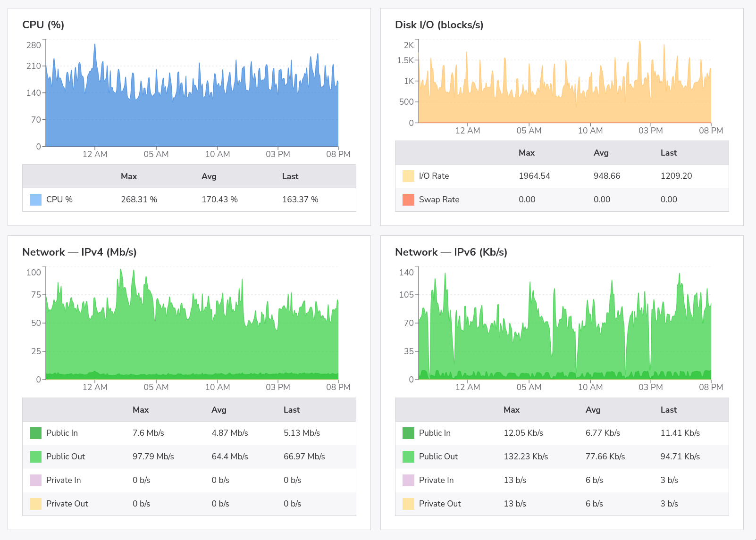756x540 pixels.
Task: Toggle IPv4 Public Out legend swatch
Action: coord(35,457)
